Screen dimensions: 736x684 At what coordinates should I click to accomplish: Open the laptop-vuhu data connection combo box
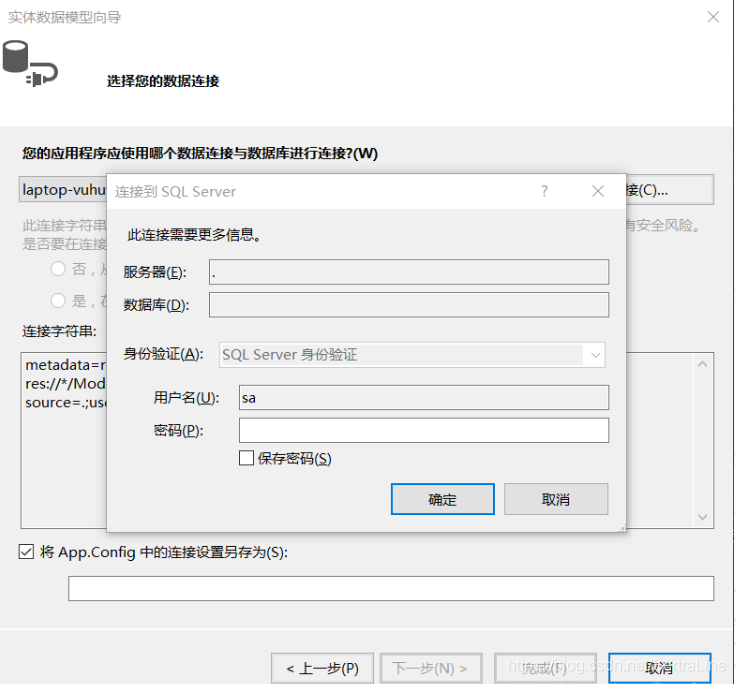pos(63,190)
